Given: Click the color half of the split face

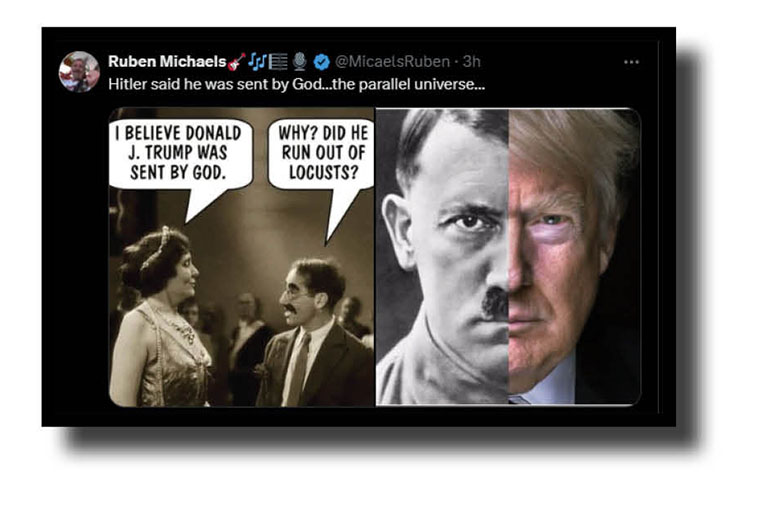Looking at the screenshot, I should point(573,256).
